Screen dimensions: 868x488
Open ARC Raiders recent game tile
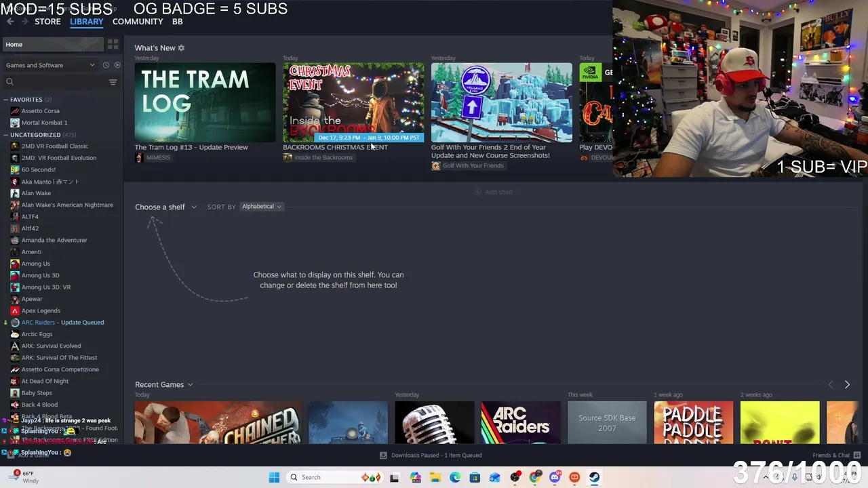tap(521, 423)
